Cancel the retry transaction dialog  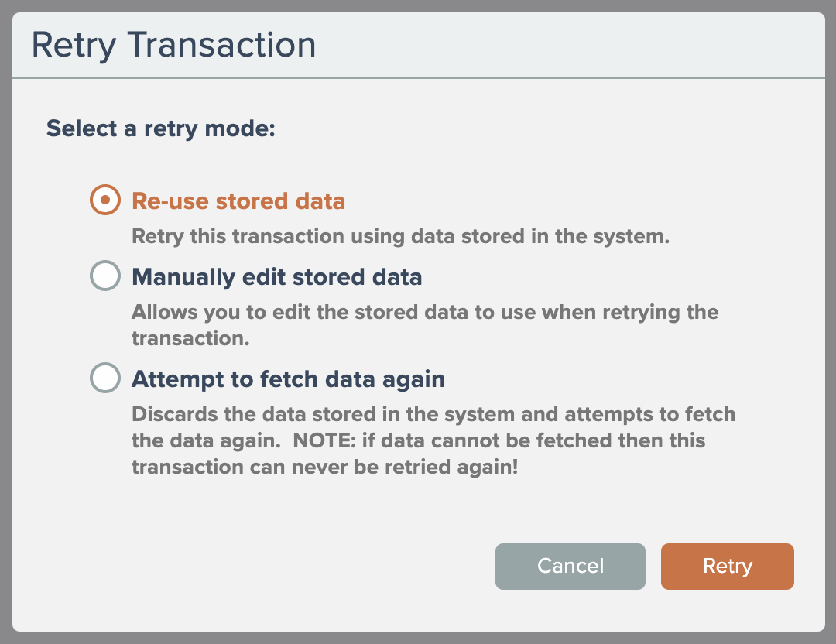click(570, 566)
